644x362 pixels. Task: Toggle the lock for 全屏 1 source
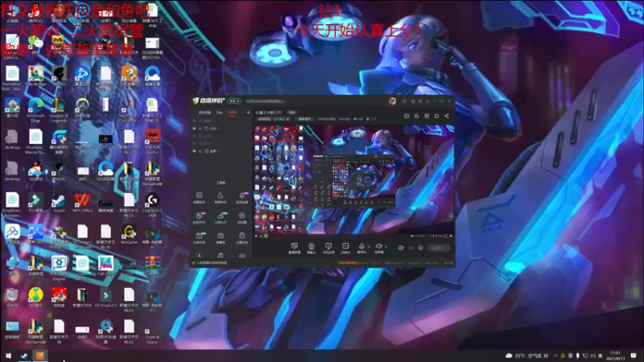pyautogui.click(x=200, y=151)
